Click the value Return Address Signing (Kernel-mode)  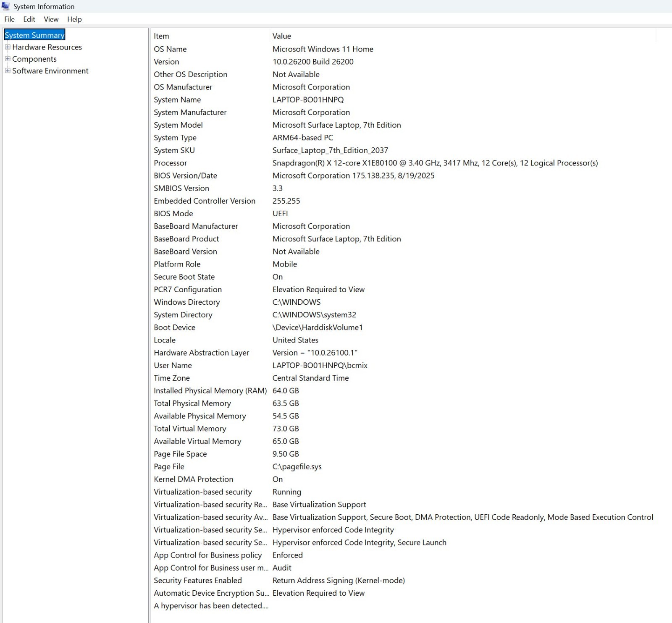tap(339, 580)
